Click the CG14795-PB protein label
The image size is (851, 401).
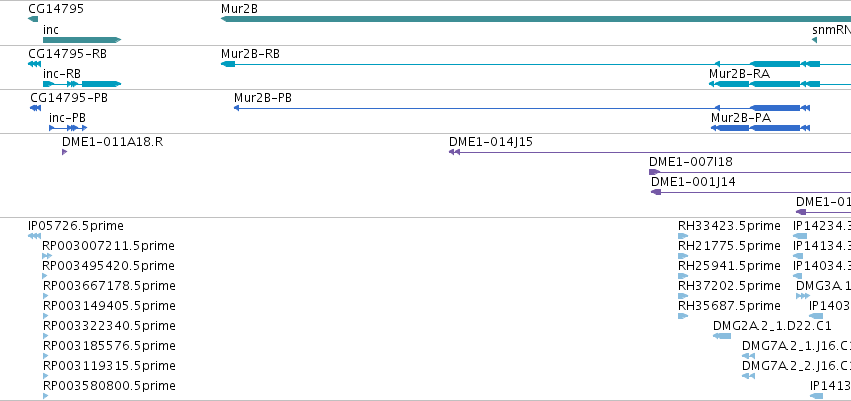click(x=69, y=98)
